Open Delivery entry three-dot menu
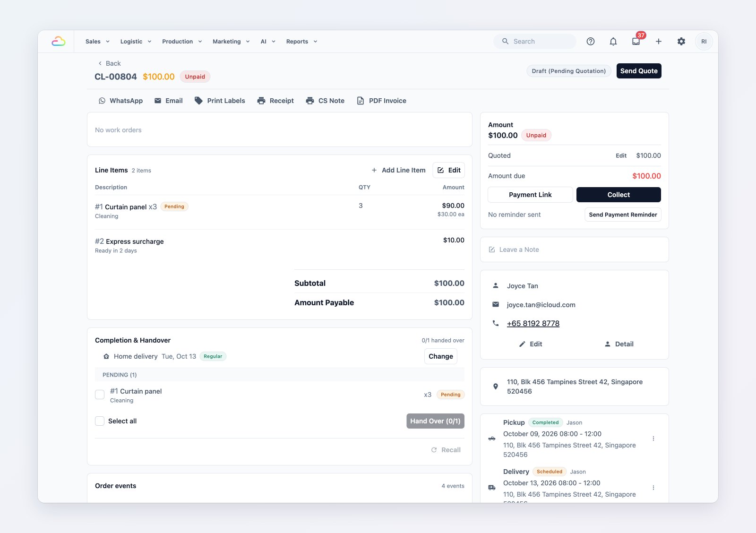Image resolution: width=756 pixels, height=533 pixels. 653,488
